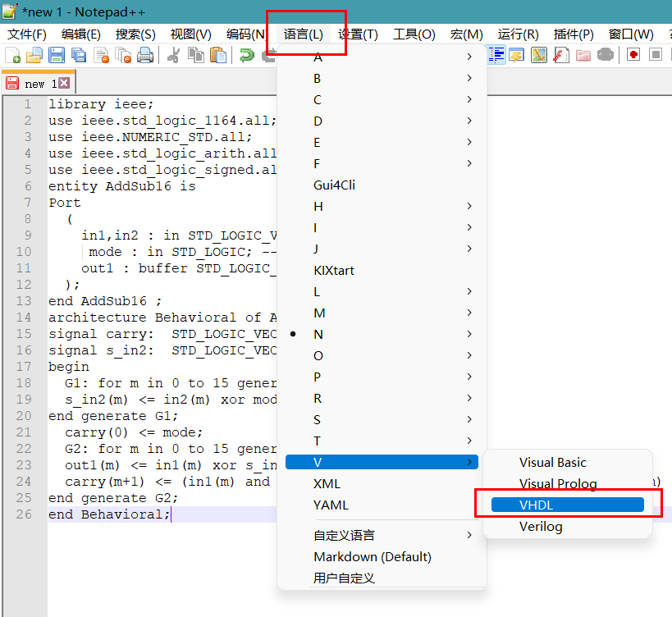The height and width of the screenshot is (617, 672).
Task: Open the 宏(M) menu
Action: coord(466,34)
